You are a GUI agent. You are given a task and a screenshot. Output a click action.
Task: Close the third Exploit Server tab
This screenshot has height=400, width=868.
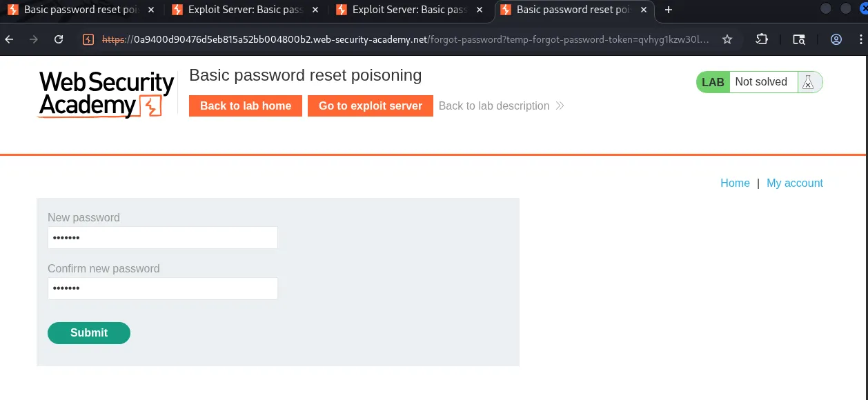(x=480, y=10)
